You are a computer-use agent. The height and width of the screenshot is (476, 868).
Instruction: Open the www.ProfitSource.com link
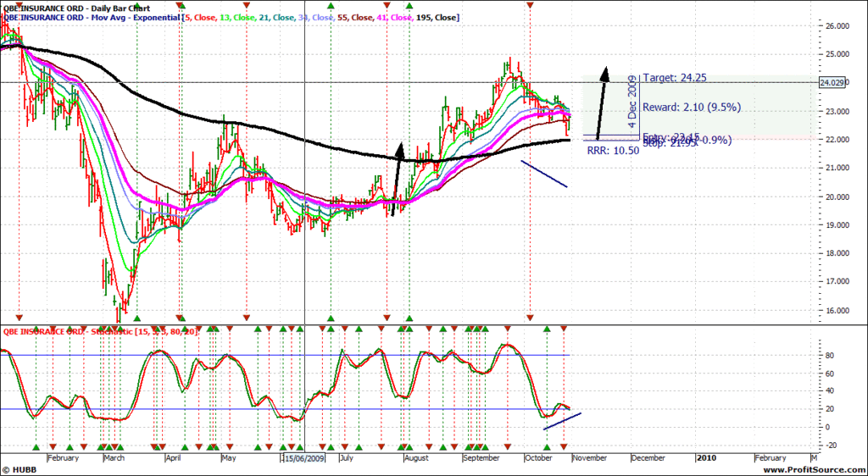click(814, 470)
